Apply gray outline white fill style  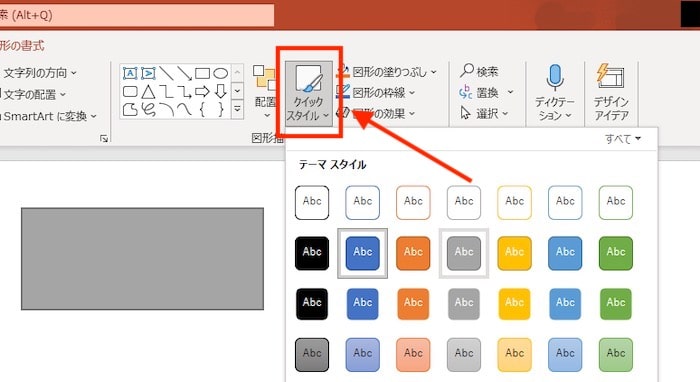464,203
